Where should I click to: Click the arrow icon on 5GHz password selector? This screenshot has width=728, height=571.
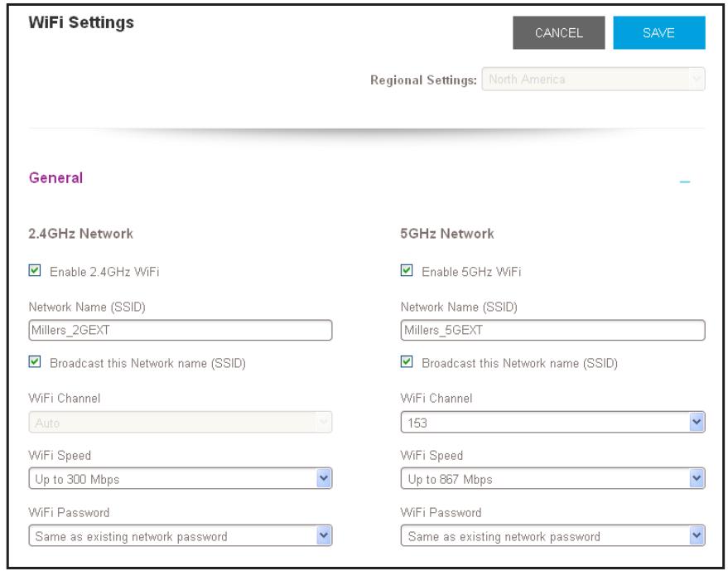(697, 535)
